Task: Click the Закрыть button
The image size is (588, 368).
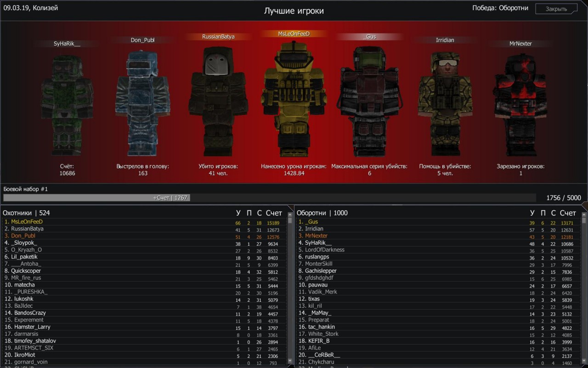Action: [556, 9]
